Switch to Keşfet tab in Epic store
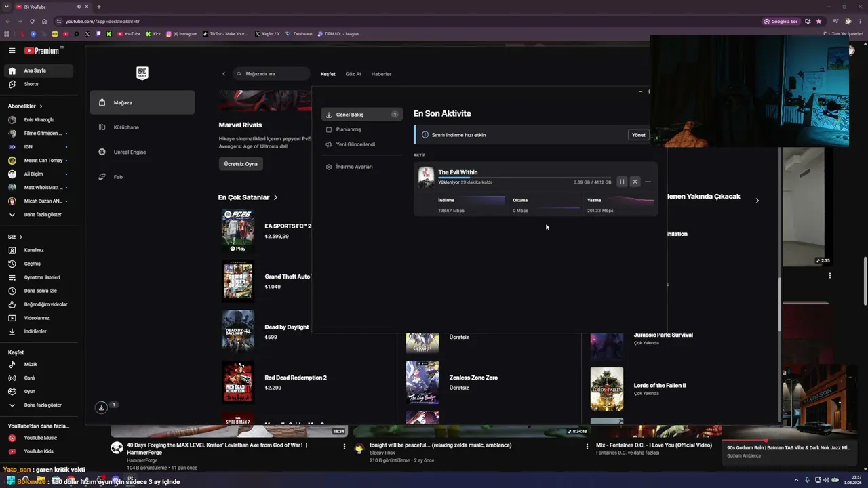The height and width of the screenshot is (488, 868). 328,74
